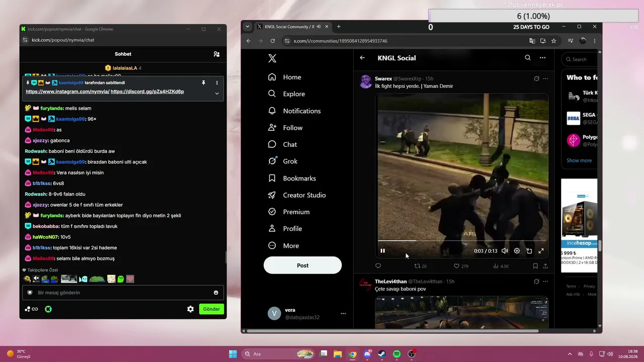
Task: Seek on the Swarex video progress bar
Action: click(462, 241)
